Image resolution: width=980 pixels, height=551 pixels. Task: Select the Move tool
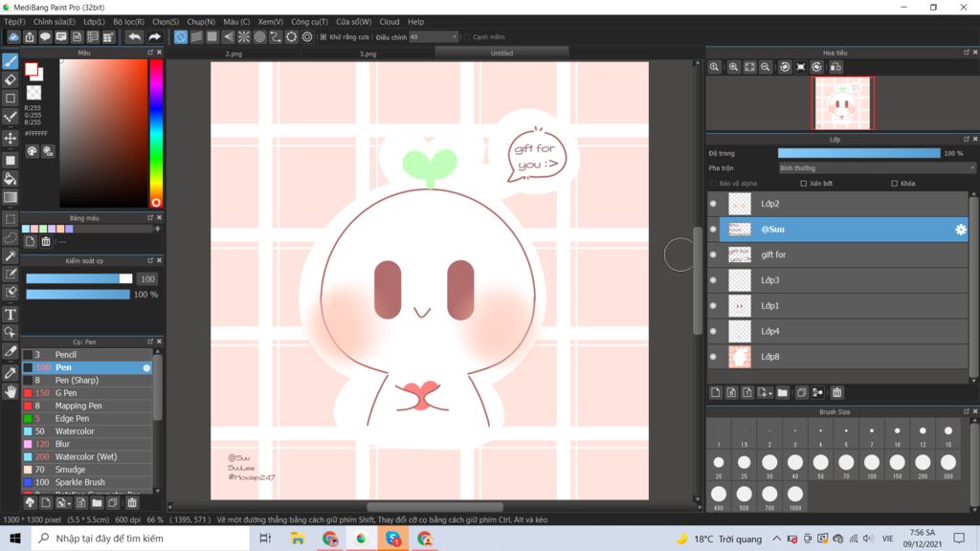(x=11, y=138)
